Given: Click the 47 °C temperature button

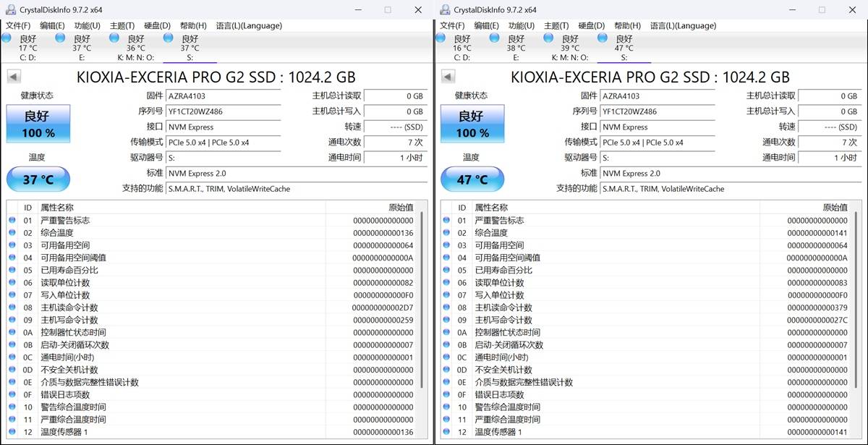Looking at the screenshot, I should click(x=472, y=179).
